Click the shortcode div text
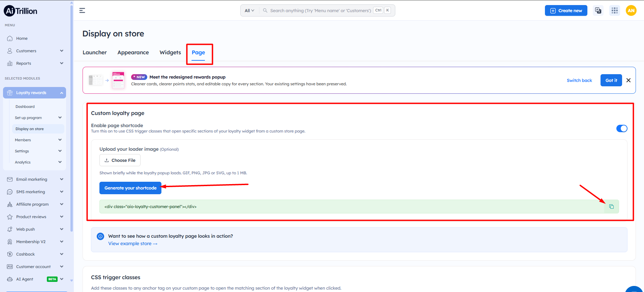Viewport: 644px width, 292px height. 150,207
